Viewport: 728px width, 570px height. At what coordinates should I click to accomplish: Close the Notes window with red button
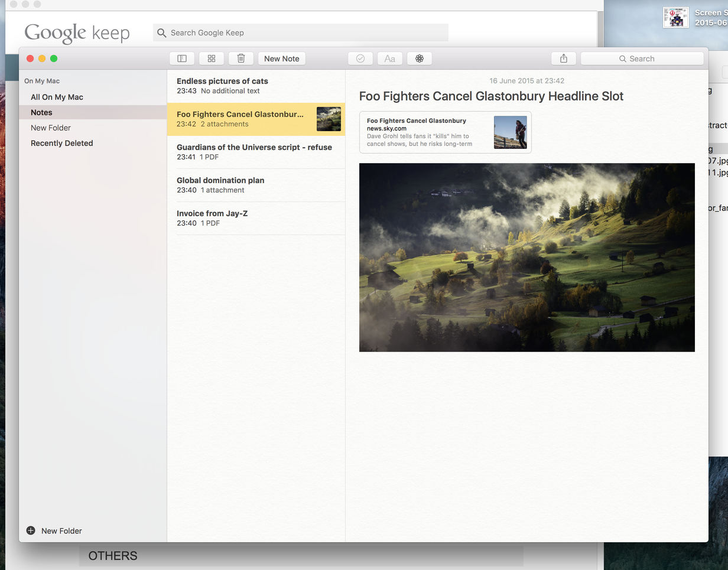click(x=30, y=58)
